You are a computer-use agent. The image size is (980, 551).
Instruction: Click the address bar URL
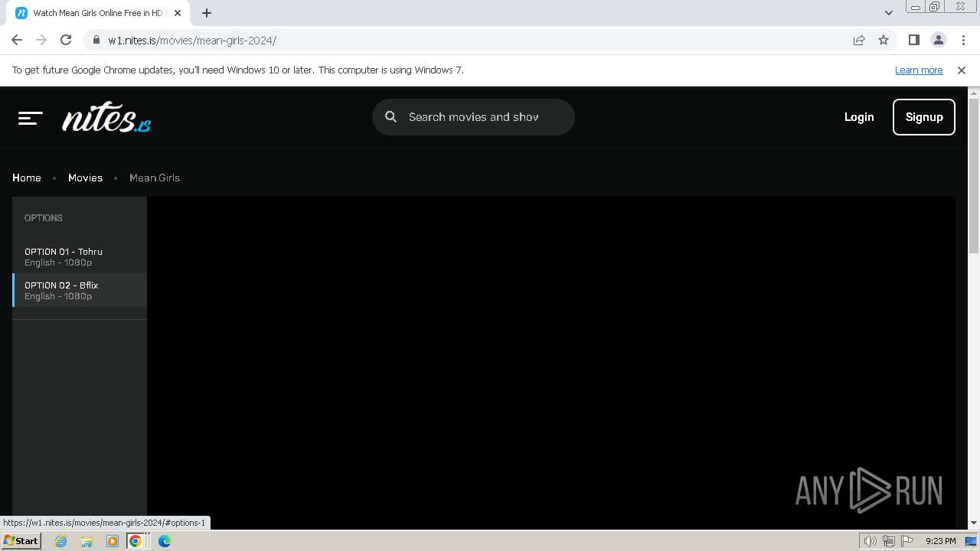(192, 41)
